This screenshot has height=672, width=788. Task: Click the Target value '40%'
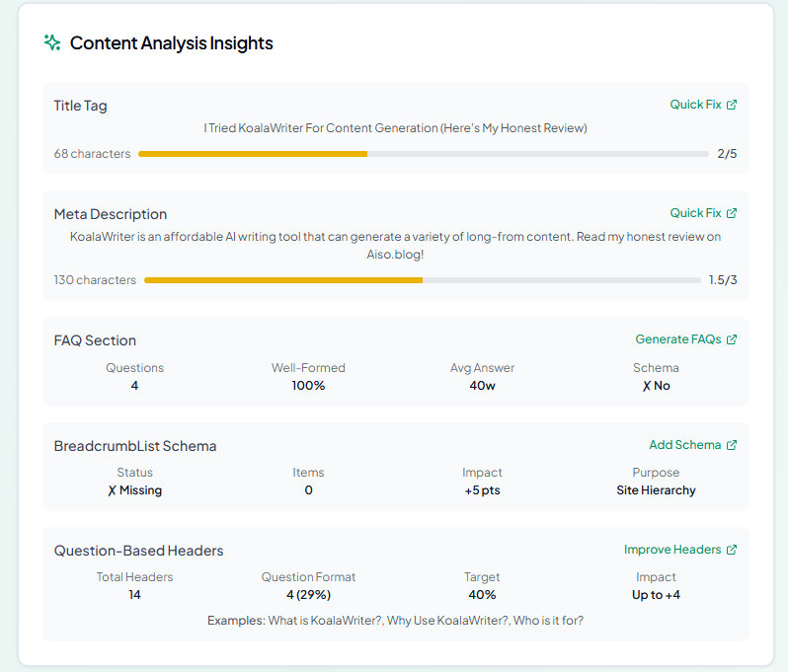[x=482, y=595]
